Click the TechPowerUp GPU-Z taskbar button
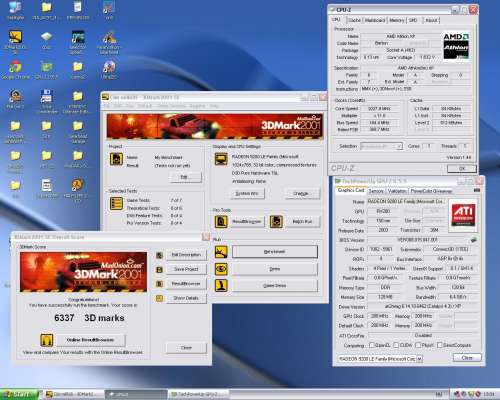The width and height of the screenshot is (500, 400). [x=198, y=394]
